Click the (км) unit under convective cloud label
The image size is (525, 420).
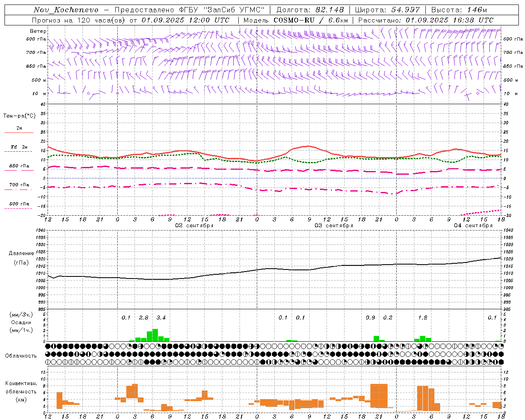[21, 399]
